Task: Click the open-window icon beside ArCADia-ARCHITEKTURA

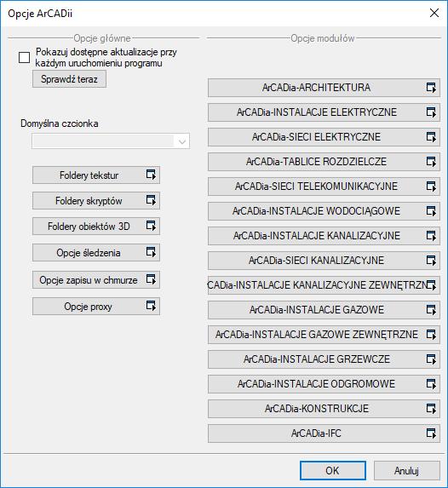Action: (431, 88)
